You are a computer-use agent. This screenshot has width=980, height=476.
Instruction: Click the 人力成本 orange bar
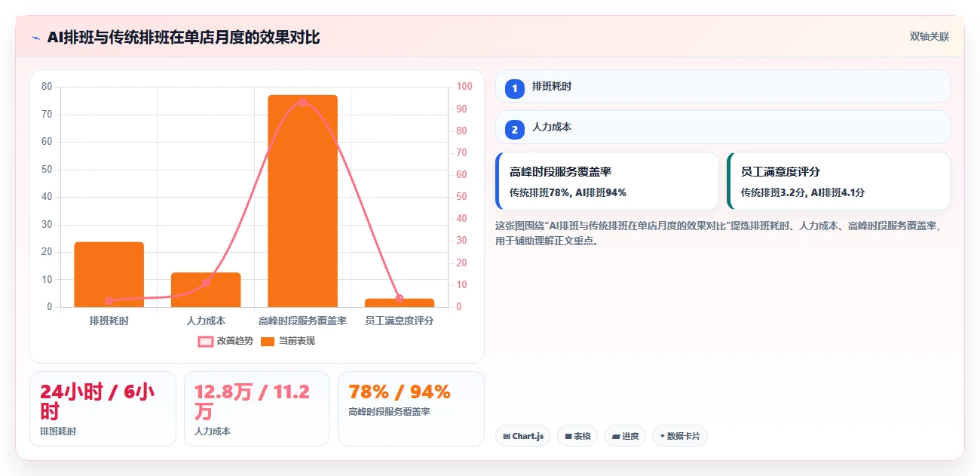coord(206,290)
